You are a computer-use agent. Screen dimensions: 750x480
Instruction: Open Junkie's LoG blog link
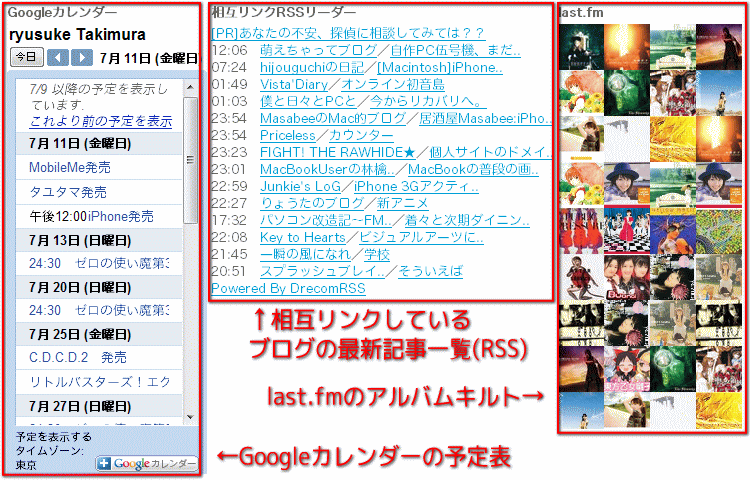pos(300,186)
